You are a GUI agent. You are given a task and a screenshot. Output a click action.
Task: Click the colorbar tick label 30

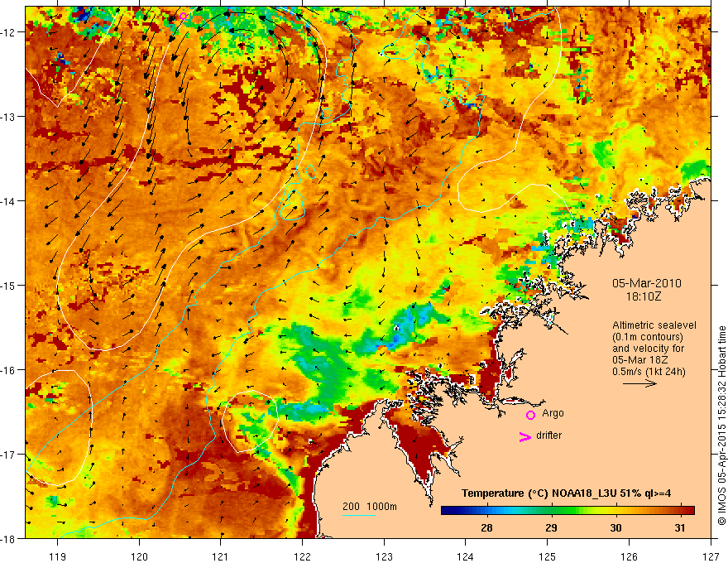tap(615, 527)
